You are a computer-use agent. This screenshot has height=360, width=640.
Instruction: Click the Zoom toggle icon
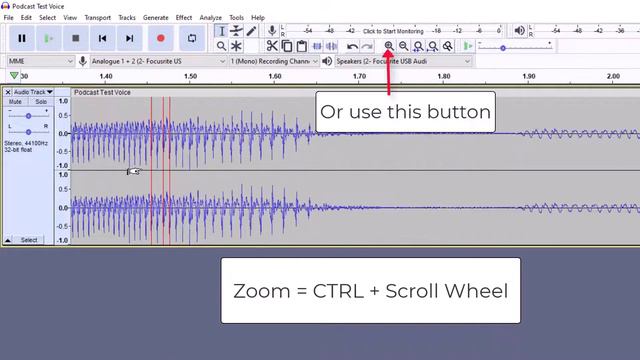448,46
